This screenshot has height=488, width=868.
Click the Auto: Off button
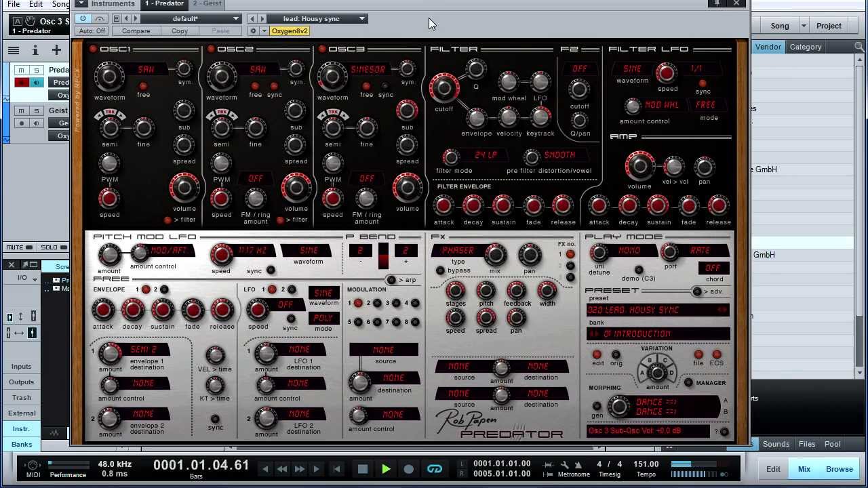click(92, 31)
